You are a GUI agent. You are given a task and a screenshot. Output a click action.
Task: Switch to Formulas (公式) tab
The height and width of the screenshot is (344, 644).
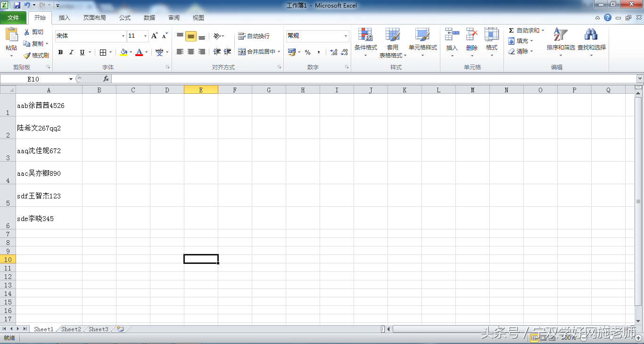125,18
